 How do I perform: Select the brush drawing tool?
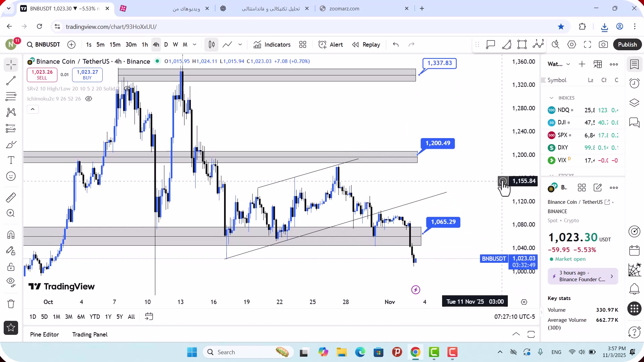pos(11,144)
